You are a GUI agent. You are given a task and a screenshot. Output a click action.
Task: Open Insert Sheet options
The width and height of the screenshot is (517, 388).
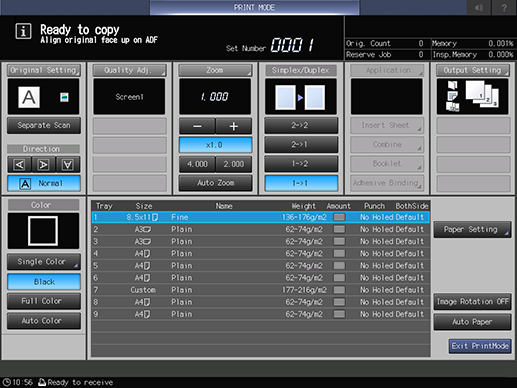coord(387,125)
